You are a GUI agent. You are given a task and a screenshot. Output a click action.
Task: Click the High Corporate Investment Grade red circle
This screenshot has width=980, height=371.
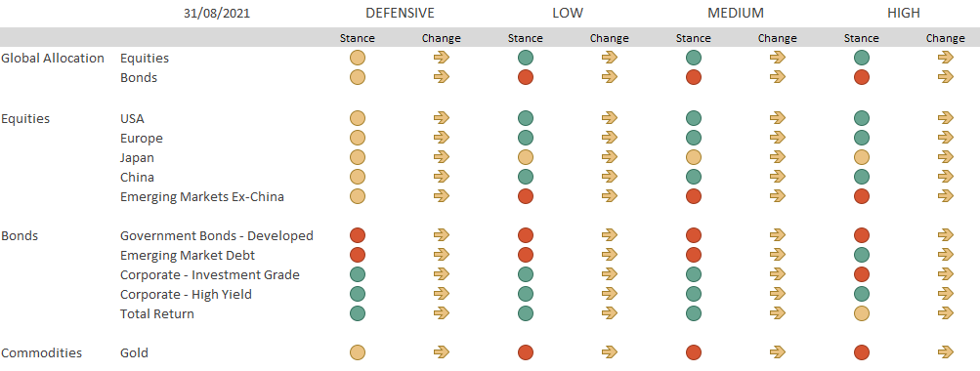point(861,274)
